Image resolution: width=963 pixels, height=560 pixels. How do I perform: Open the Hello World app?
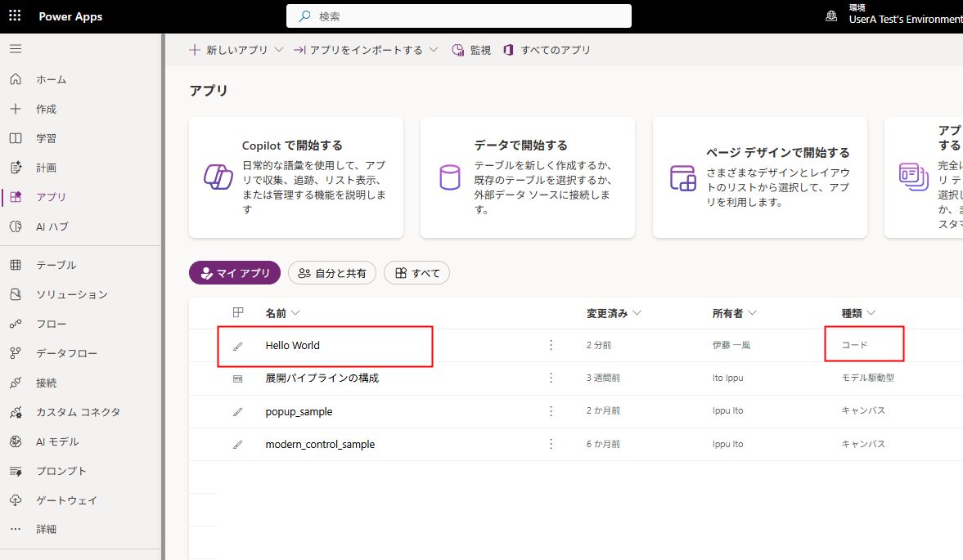(292, 345)
